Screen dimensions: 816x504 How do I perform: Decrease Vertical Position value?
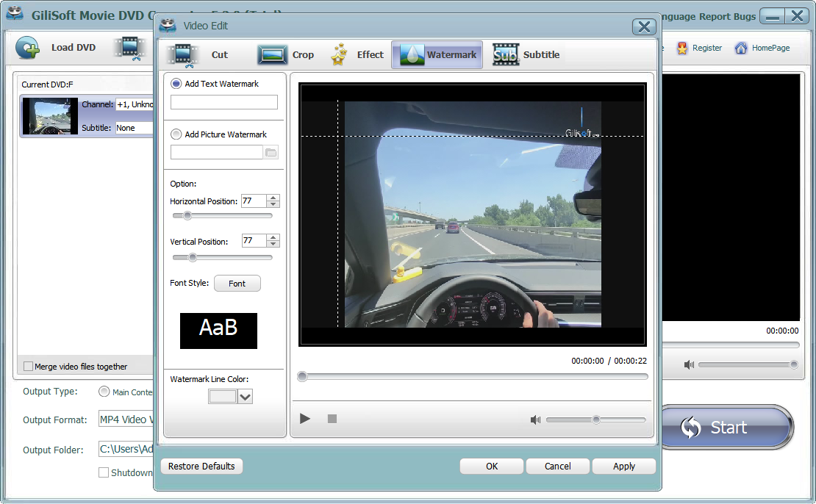(273, 243)
